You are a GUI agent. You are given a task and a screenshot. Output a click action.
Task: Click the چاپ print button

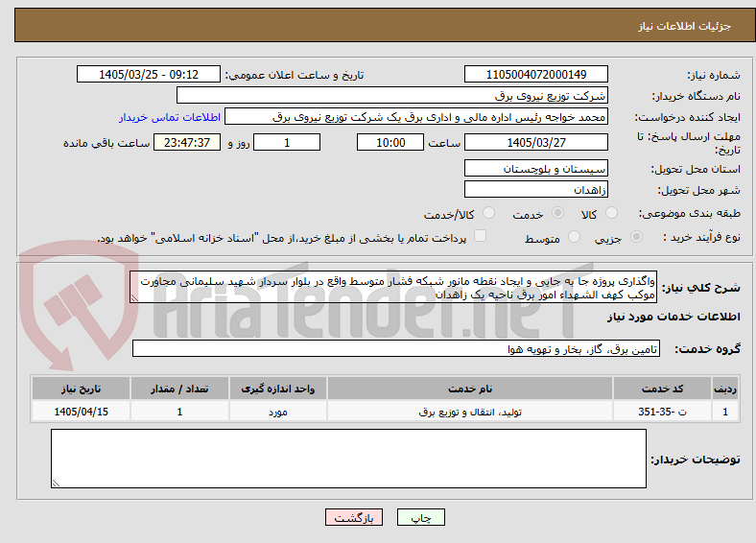421,517
